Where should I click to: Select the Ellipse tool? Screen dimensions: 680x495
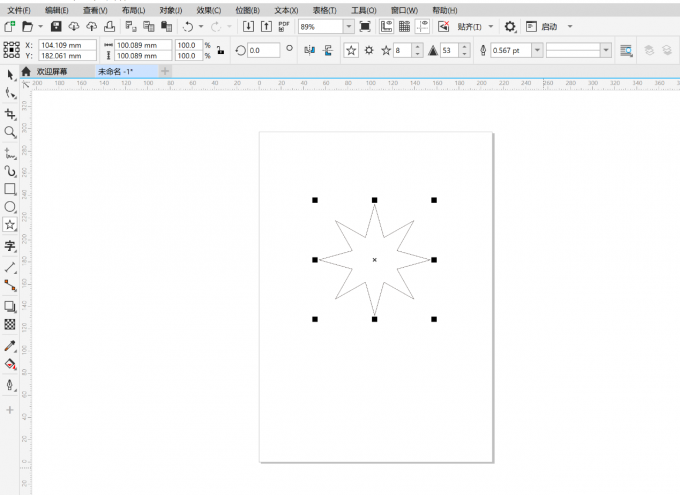[x=10, y=207]
